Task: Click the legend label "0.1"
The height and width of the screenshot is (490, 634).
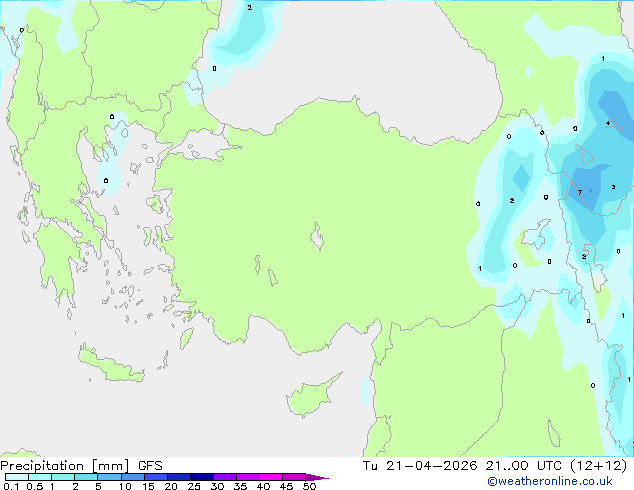Action: tap(11, 486)
